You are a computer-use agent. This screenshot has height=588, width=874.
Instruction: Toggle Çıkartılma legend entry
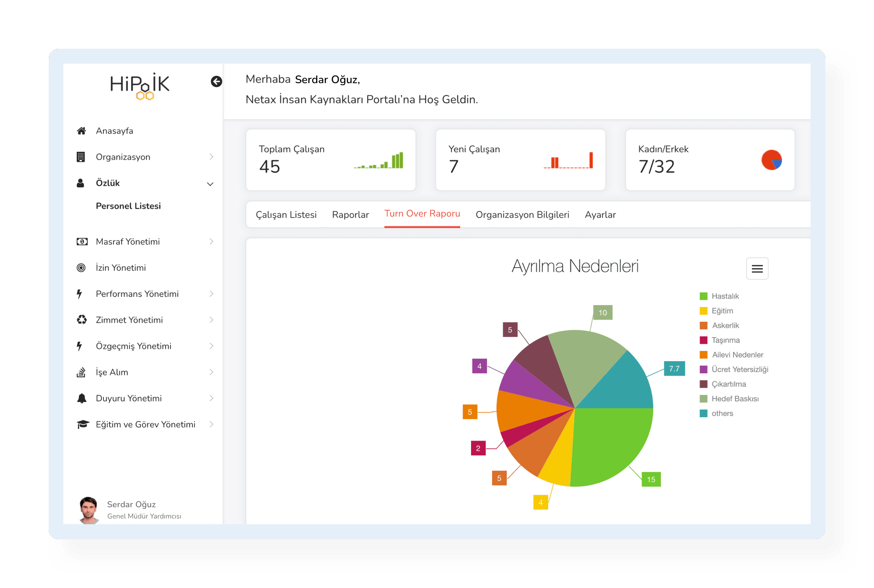click(723, 384)
